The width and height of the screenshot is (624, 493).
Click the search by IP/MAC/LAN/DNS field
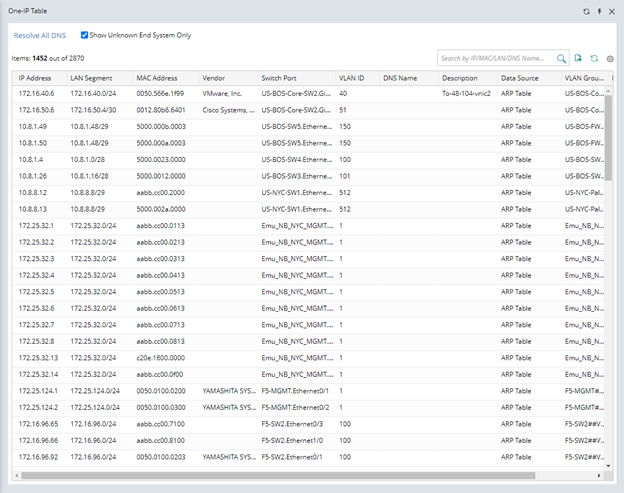pyautogui.click(x=495, y=59)
